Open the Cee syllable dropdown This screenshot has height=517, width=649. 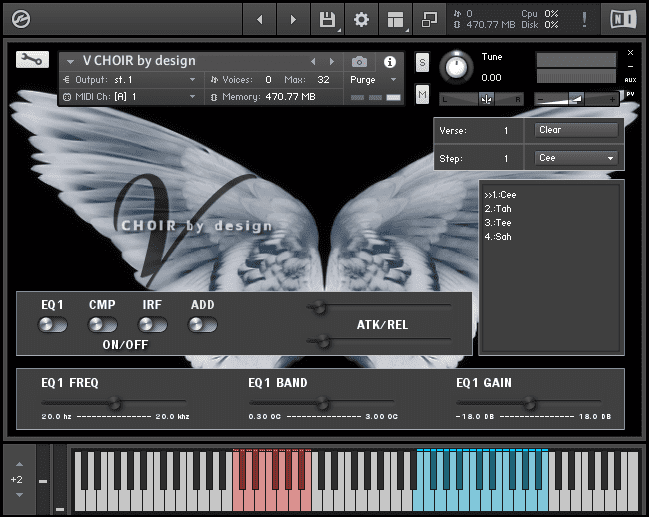click(576, 158)
